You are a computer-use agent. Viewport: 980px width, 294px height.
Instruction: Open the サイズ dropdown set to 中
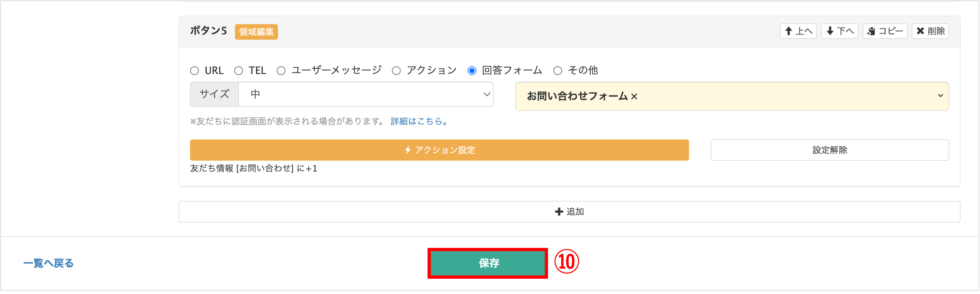point(365,94)
